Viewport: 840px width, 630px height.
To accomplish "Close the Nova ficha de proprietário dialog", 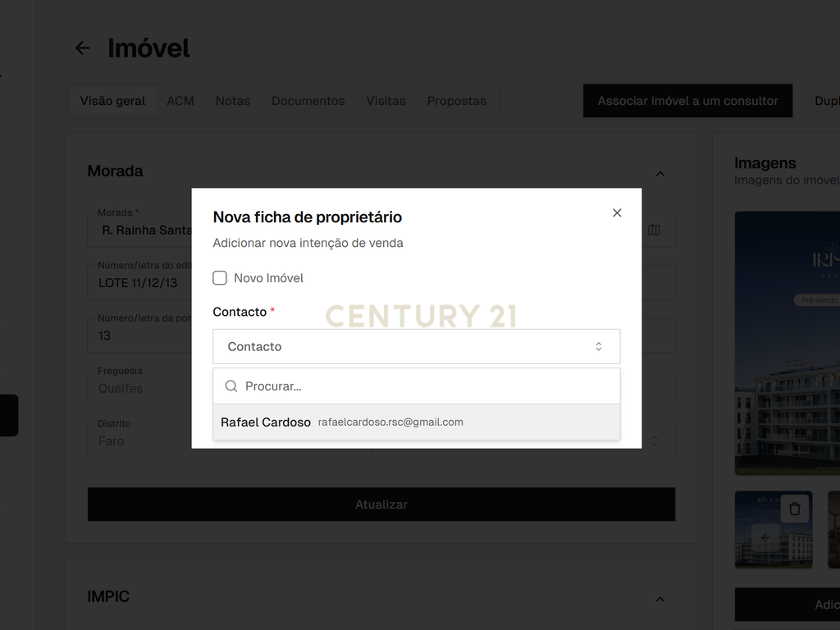I will pos(617,212).
